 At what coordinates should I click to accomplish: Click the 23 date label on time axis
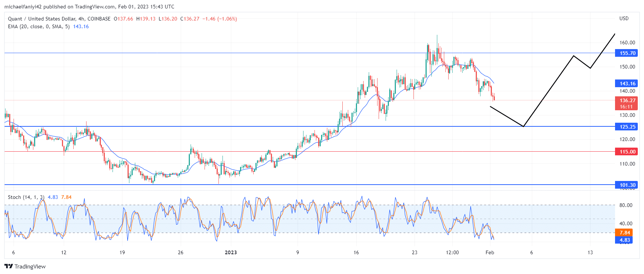pos(414,252)
